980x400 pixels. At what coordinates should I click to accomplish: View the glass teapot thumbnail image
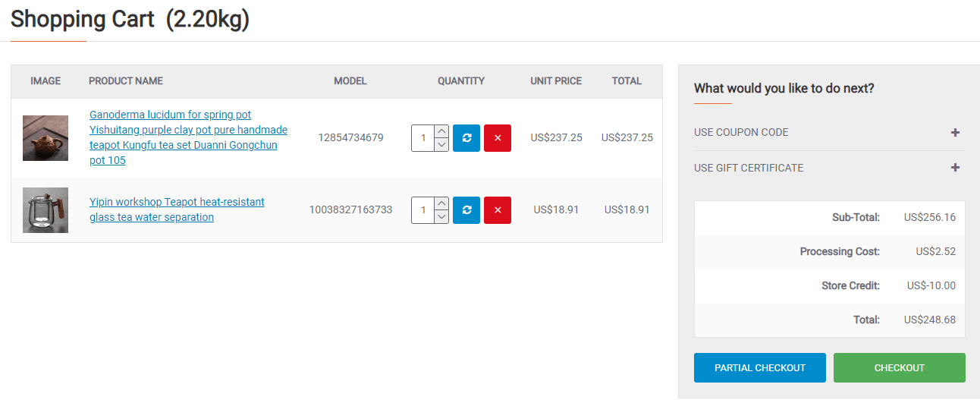click(x=46, y=210)
